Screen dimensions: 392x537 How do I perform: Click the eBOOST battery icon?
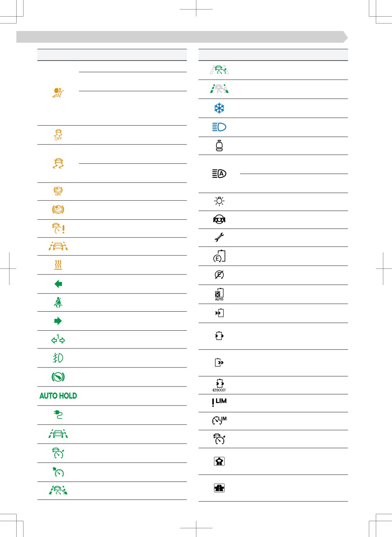click(220, 385)
